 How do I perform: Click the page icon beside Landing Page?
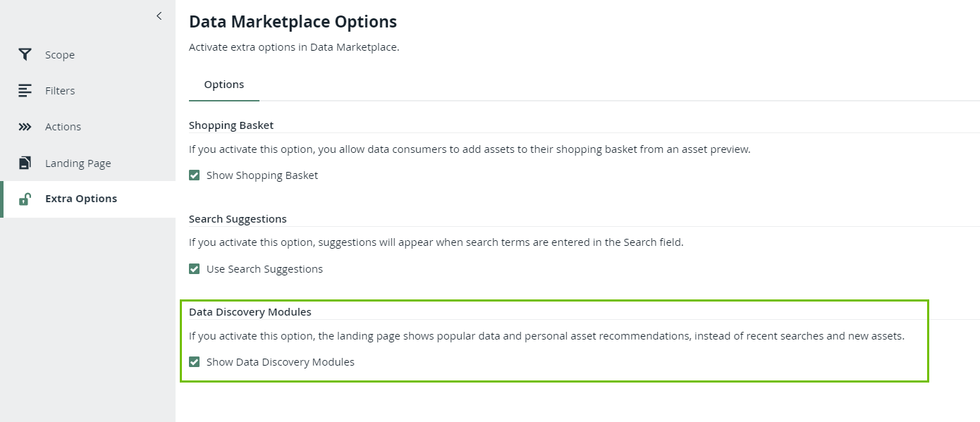(25, 163)
